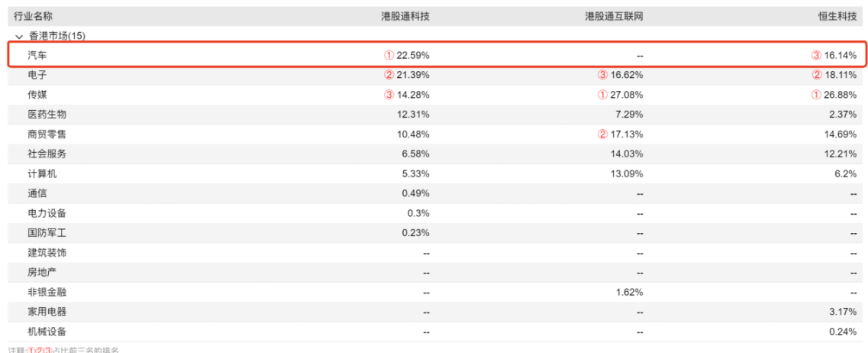This screenshot has height=353, width=868.
Task: Sort by 恒生科技 column header
Action: (x=837, y=16)
